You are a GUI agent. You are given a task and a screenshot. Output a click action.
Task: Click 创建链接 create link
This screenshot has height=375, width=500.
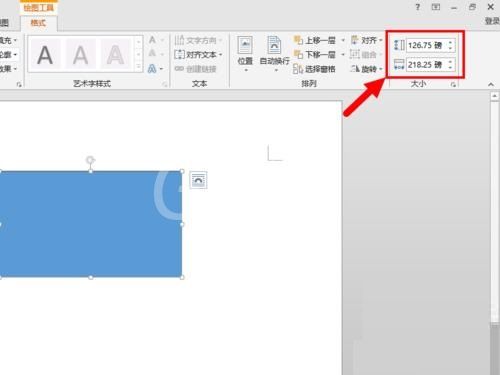196,69
